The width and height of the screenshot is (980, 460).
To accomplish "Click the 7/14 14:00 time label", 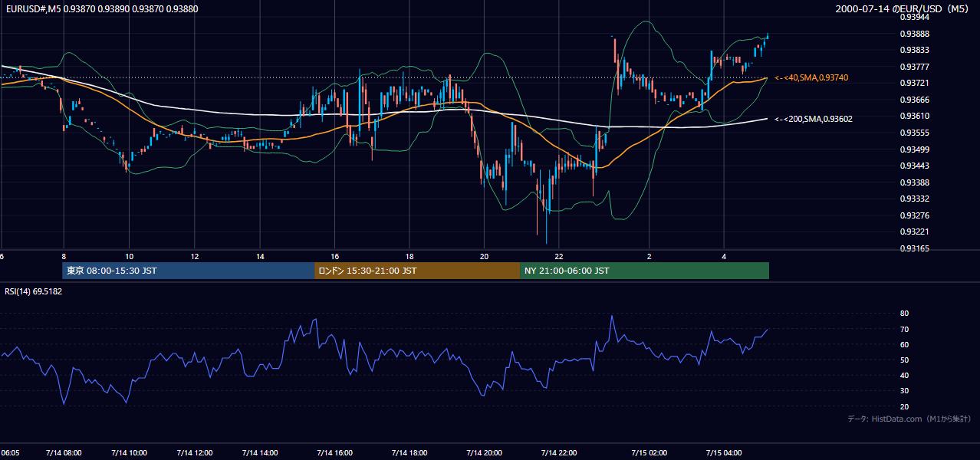I will point(260,453).
